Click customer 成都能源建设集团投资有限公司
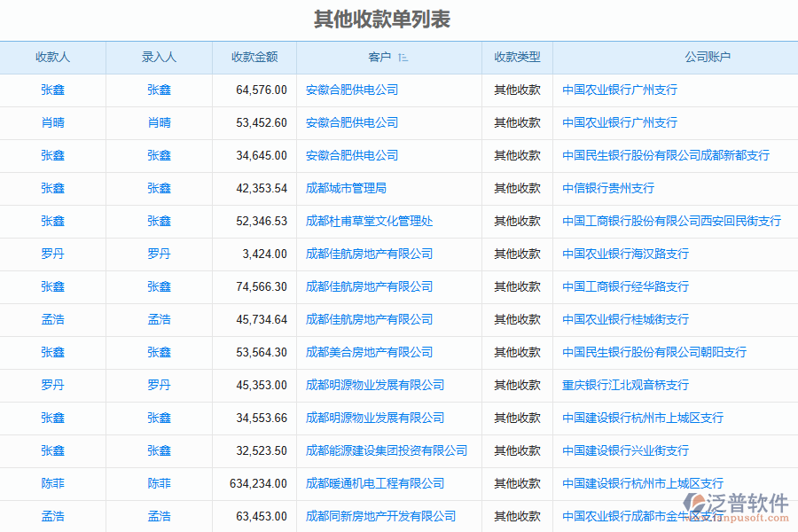798x532 pixels. point(387,450)
